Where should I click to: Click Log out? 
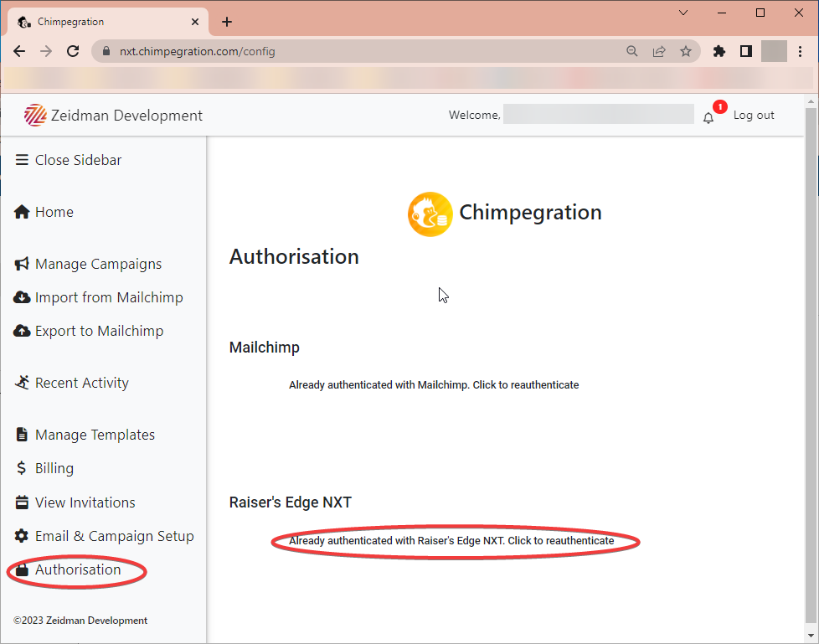pyautogui.click(x=754, y=116)
